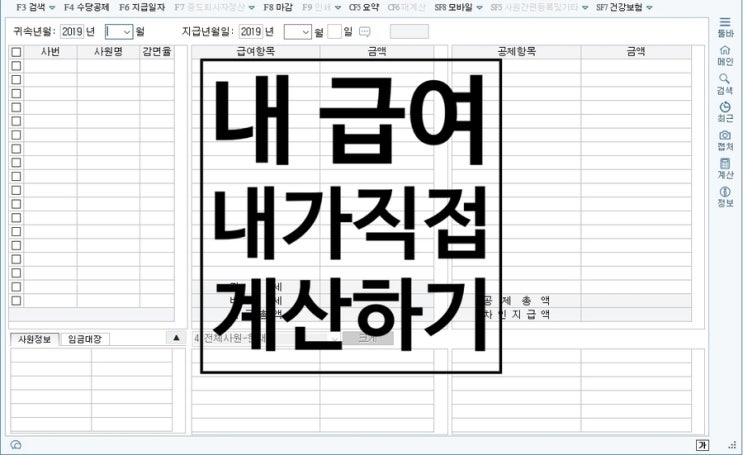743x455 pixels.
Task: Open the 4.전체사원 filter dropdown
Action: pos(335,338)
